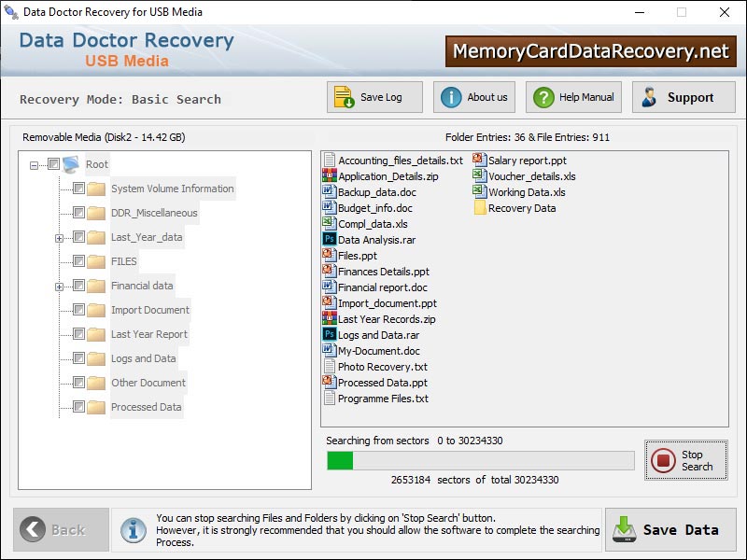Click the Help Manual question mark icon
747x560 pixels.
pyautogui.click(x=543, y=96)
